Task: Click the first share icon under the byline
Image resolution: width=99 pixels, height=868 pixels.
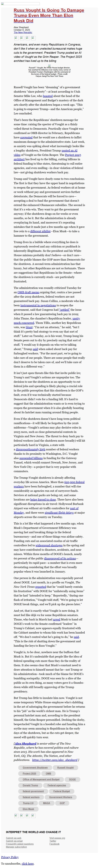Action: tap(16, 38)
